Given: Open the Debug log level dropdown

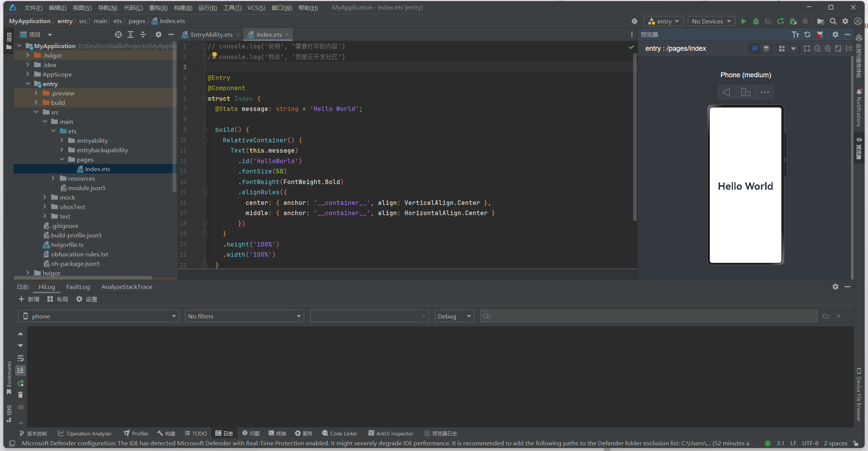Looking at the screenshot, I should [454, 316].
